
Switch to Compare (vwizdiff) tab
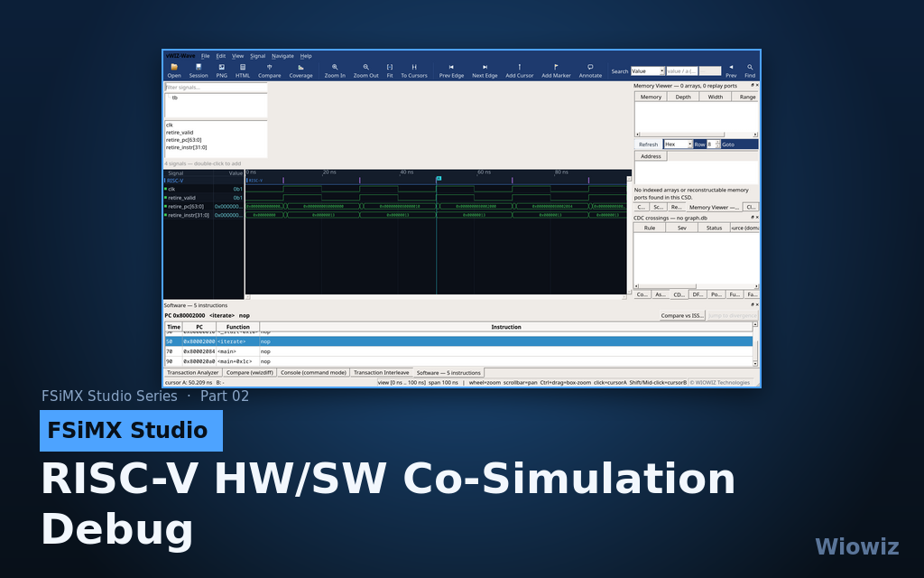click(250, 373)
